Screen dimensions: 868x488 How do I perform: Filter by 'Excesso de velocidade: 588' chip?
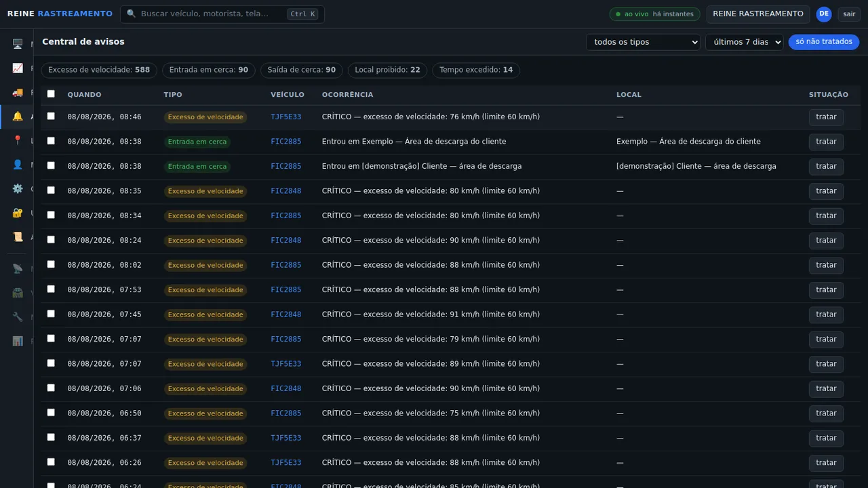99,70
